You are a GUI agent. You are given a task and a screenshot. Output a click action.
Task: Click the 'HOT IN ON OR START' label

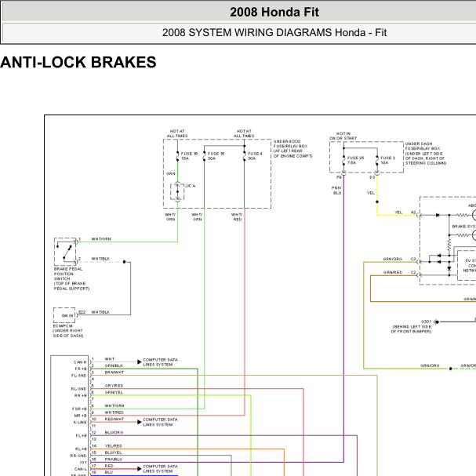[x=343, y=136]
